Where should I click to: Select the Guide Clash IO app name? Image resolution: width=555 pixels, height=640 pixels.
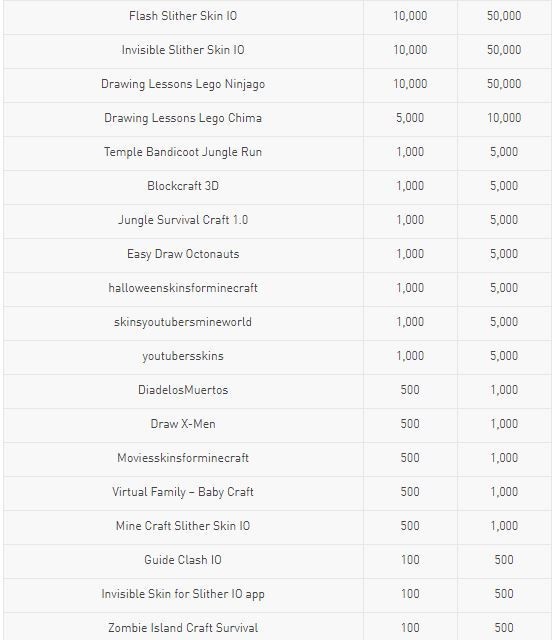pyautogui.click(x=183, y=560)
